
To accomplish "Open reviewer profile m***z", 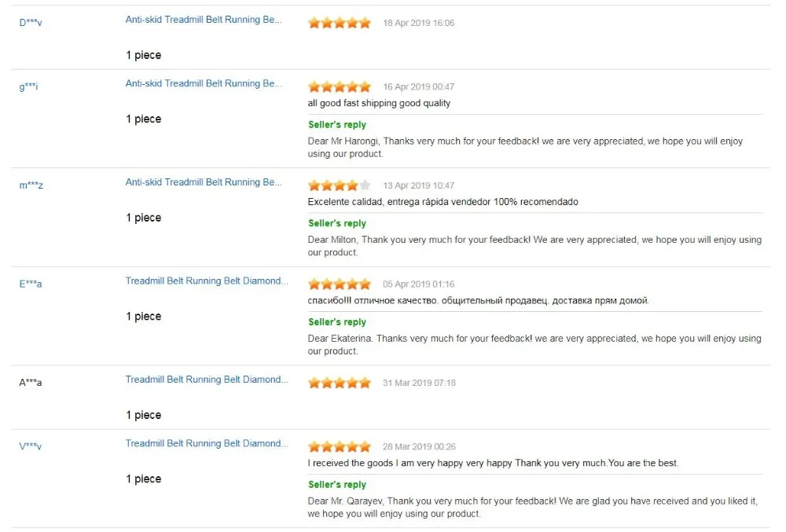I will pyautogui.click(x=31, y=185).
